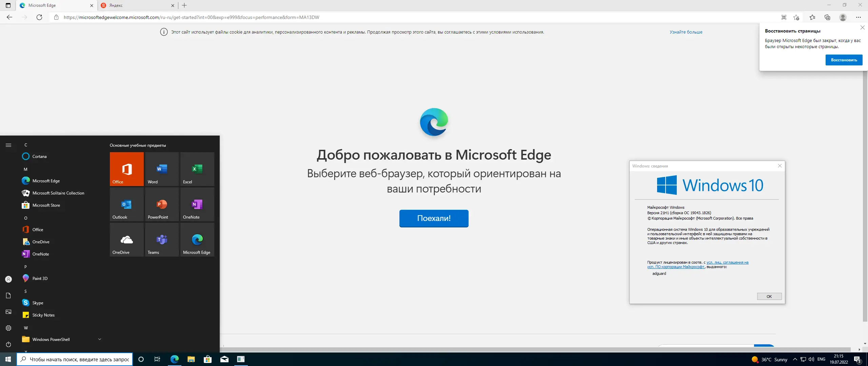Open Paint 3D from the app list
Viewport: 868px width, 366px height.
tap(40, 278)
